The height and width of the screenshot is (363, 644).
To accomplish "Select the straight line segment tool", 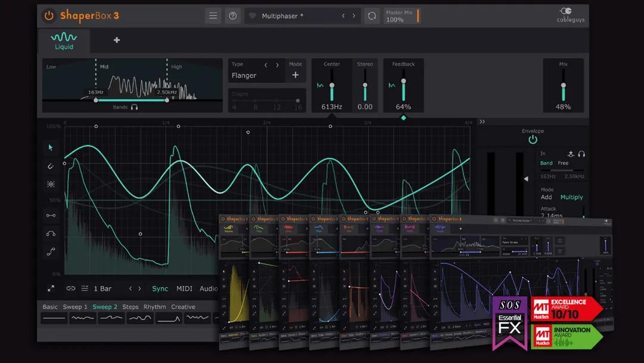I will pos(51,216).
